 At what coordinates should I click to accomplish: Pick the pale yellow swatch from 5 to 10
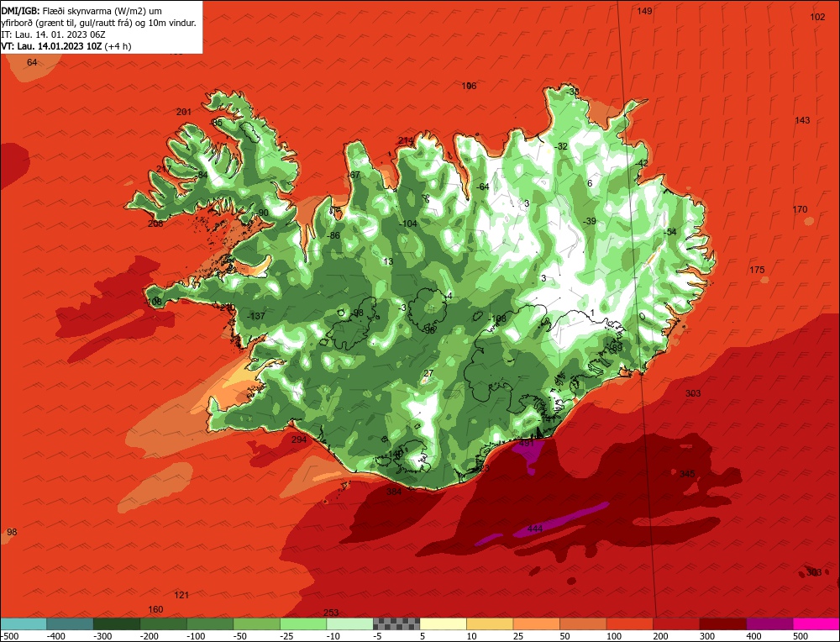tap(443, 624)
